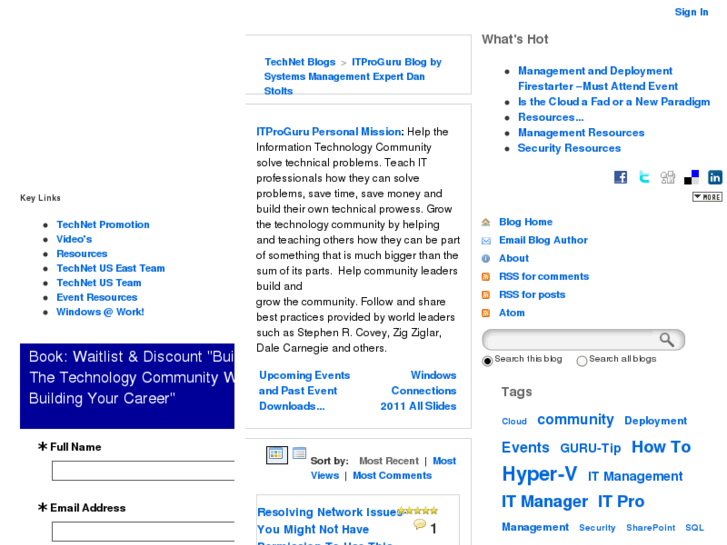The image size is (727, 545).
Task: Open Management and Deployment Firestarter link
Action: point(598,78)
